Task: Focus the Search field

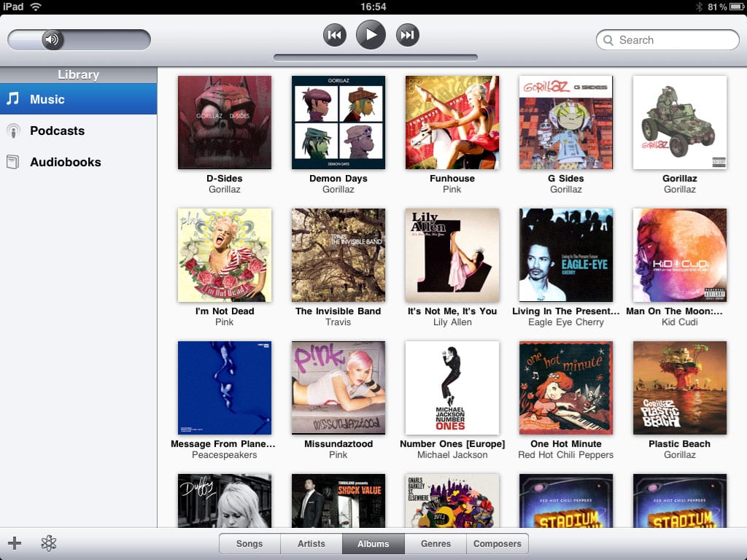Action: 667,40
